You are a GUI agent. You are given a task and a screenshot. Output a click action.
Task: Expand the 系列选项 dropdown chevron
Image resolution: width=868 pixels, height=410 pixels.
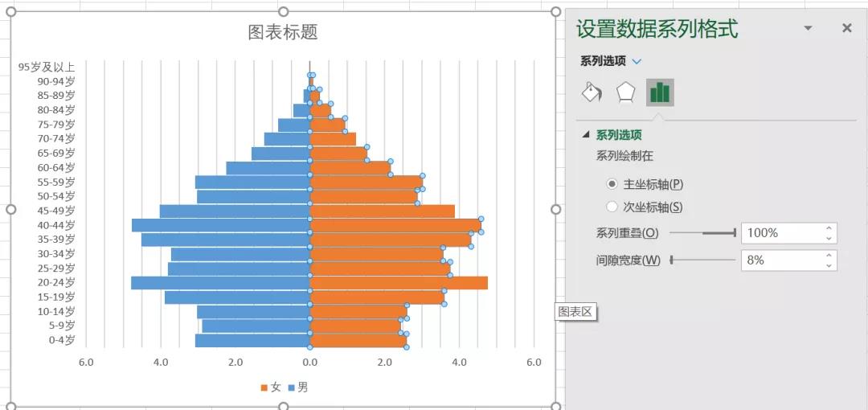pos(637,61)
